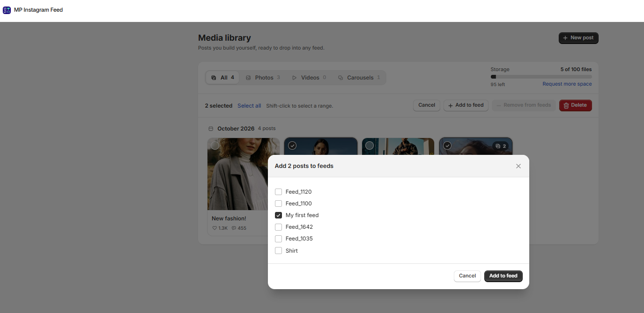Open the Photos tab
This screenshot has height=313, width=644.
pyautogui.click(x=263, y=78)
